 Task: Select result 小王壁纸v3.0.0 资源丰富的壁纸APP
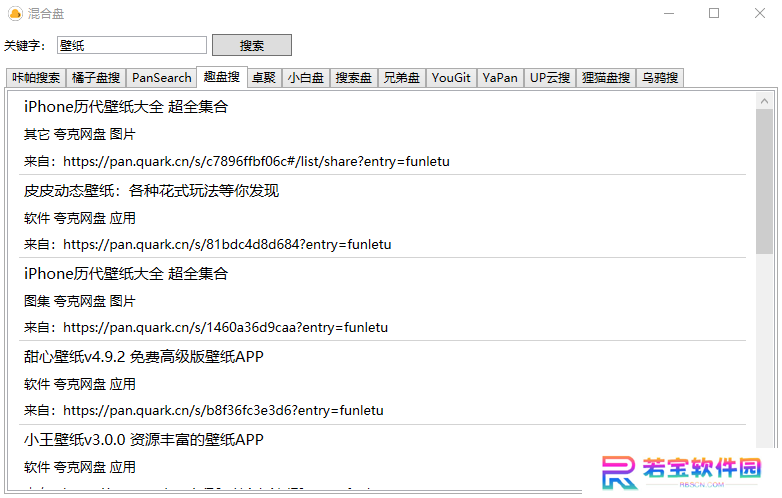pos(144,440)
